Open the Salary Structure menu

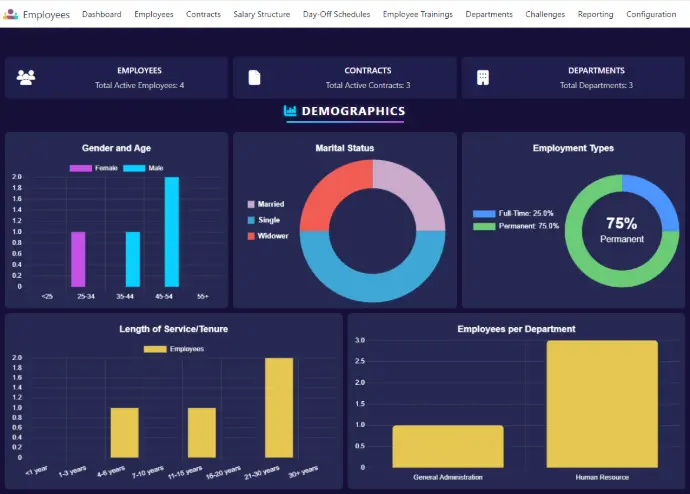coord(261,14)
